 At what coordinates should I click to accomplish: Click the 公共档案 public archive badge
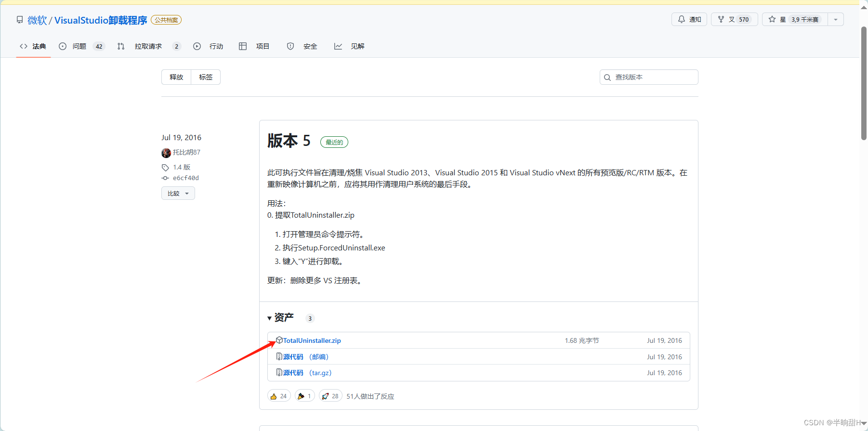pos(166,20)
